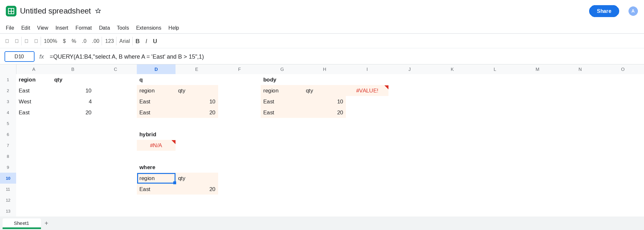
Task: Select row 7 header
Action: (x=8, y=145)
